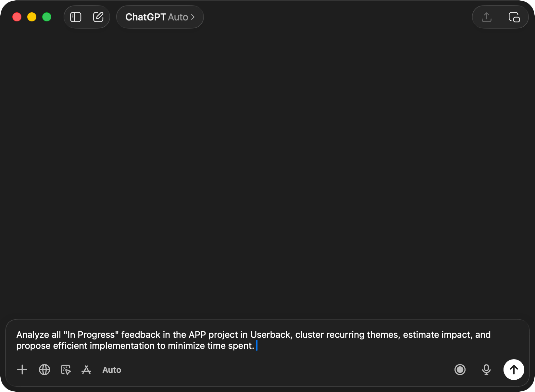Expand the chevron beside the Auto label
535x392 pixels.
click(x=193, y=17)
